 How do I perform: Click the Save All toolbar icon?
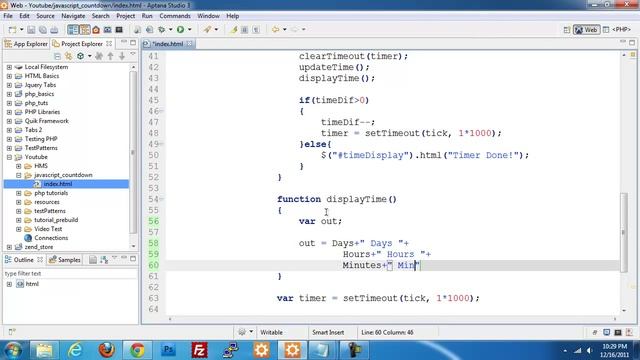(x=42, y=30)
